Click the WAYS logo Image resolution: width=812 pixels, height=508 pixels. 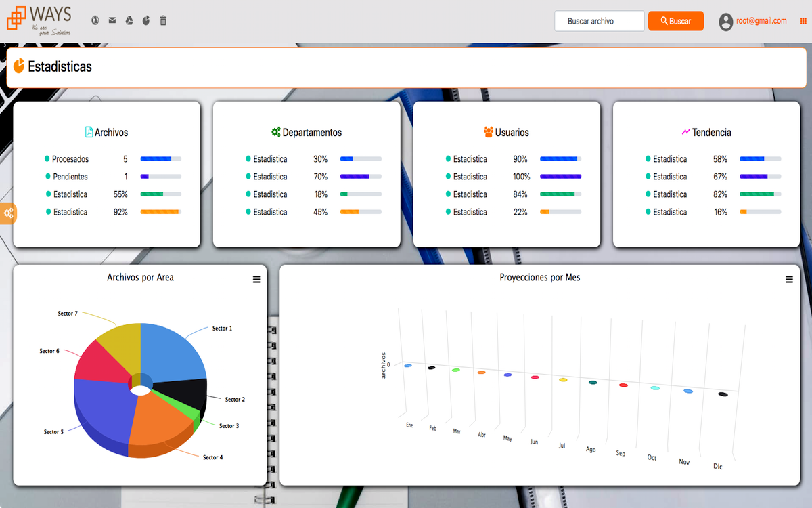[x=39, y=18]
